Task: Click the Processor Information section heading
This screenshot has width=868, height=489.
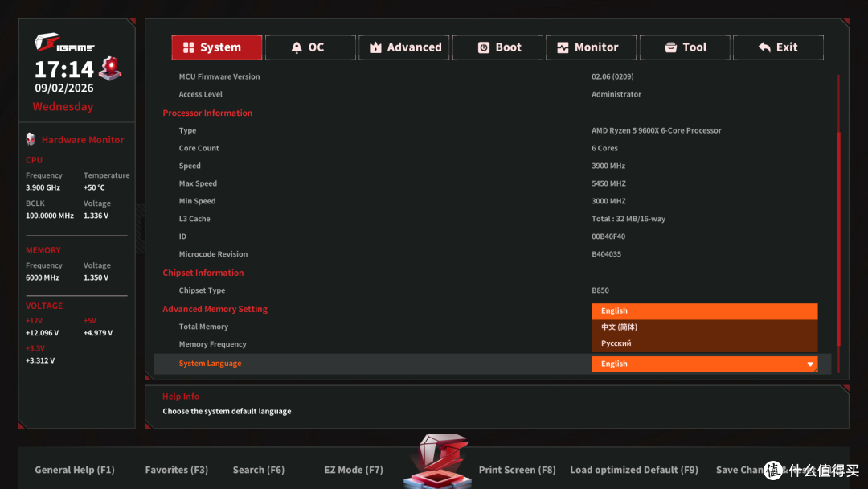Action: click(207, 113)
